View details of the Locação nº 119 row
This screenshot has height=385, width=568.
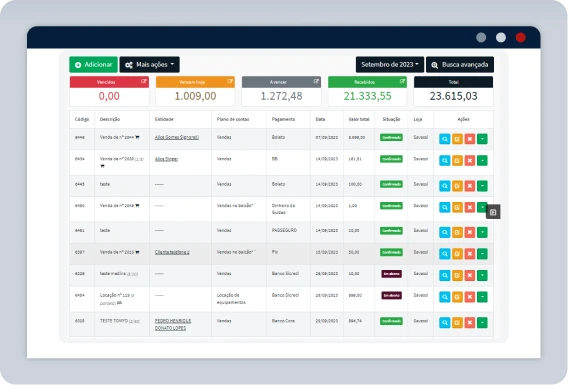click(x=444, y=297)
